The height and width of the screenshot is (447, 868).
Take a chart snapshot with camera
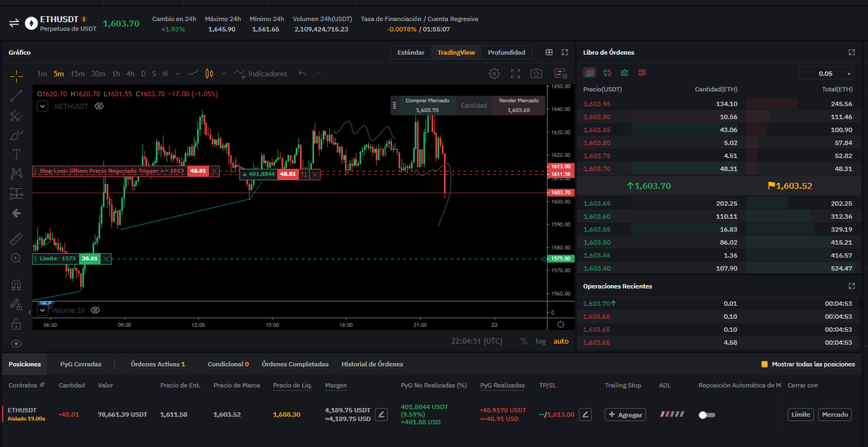point(536,74)
